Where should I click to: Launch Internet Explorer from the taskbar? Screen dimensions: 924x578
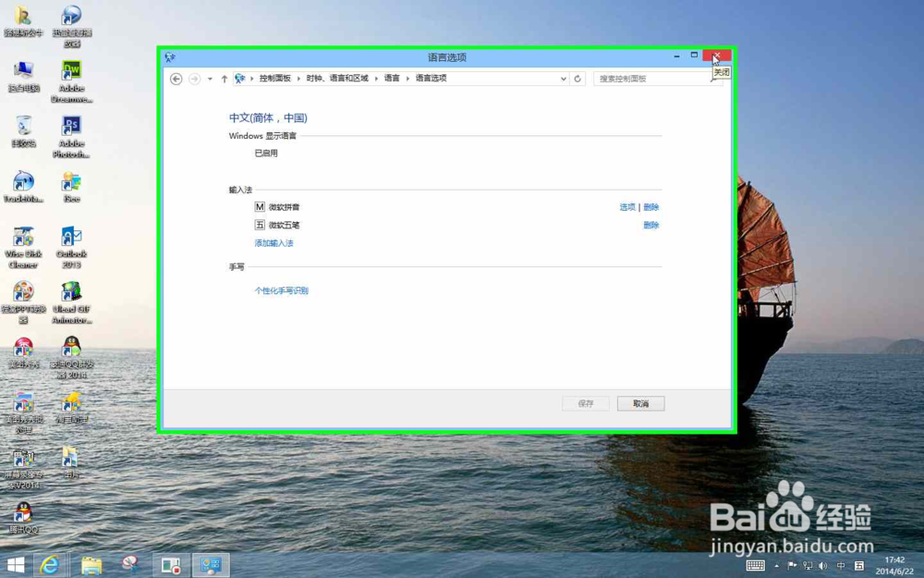[49, 564]
